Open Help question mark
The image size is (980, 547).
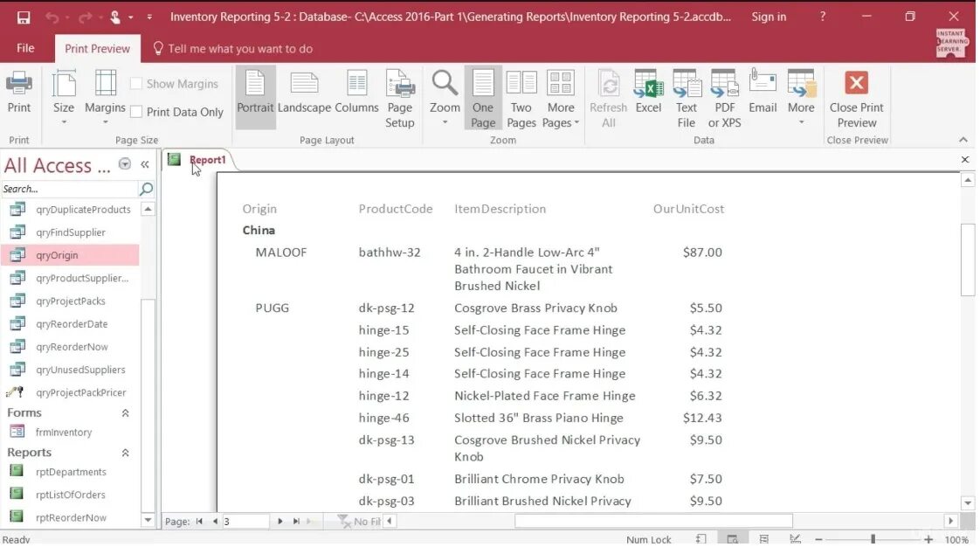click(x=823, y=17)
